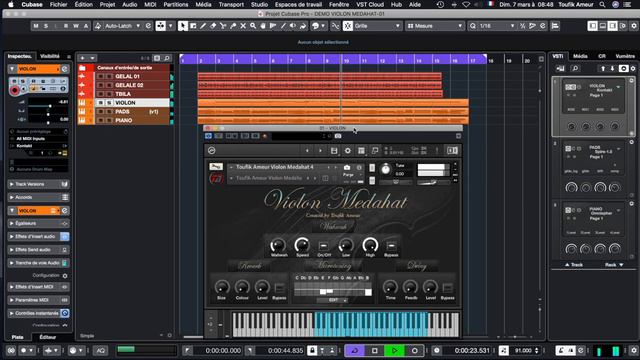Switch to the Éditeur tab
This screenshot has height=360, width=640.
(48, 337)
